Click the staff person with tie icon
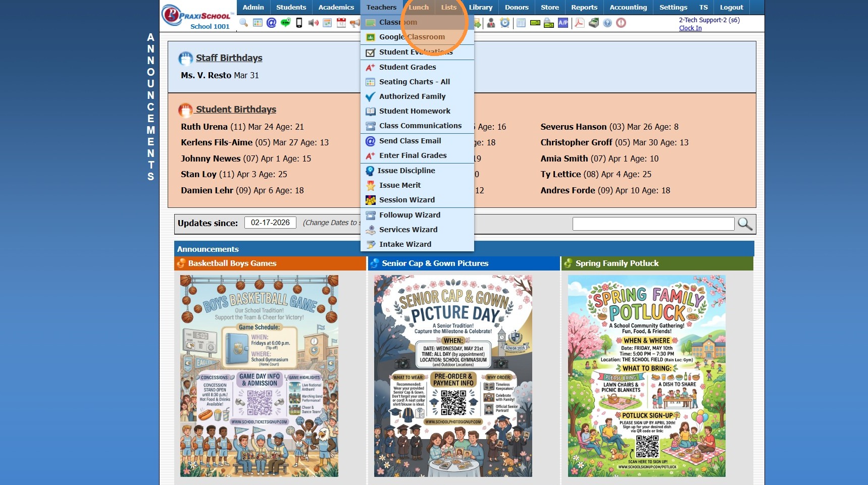 [x=491, y=23]
